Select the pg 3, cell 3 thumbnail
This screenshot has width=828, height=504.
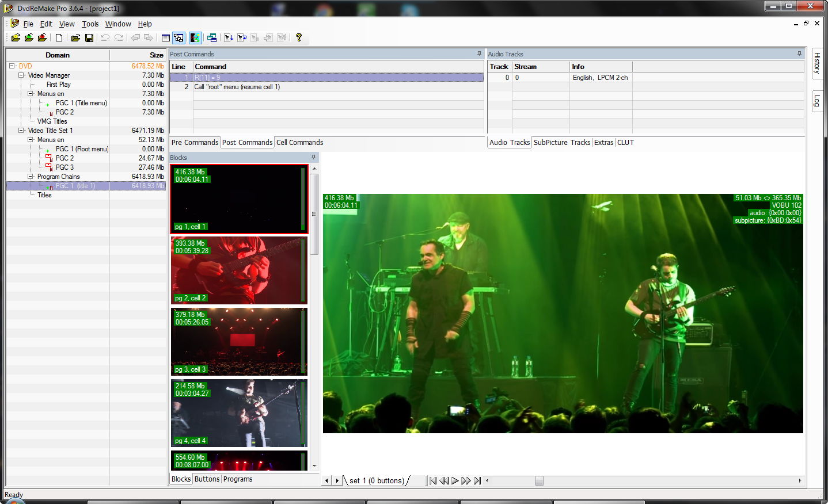click(x=239, y=341)
